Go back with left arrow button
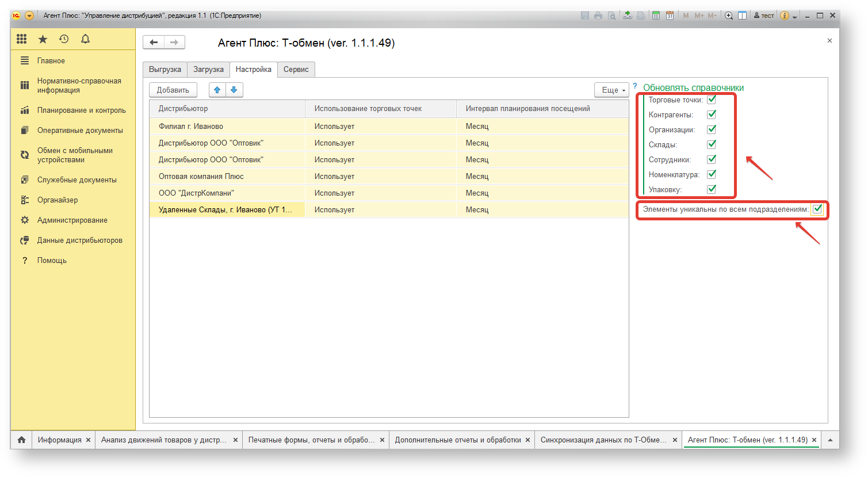The image size is (868, 477). (x=154, y=42)
